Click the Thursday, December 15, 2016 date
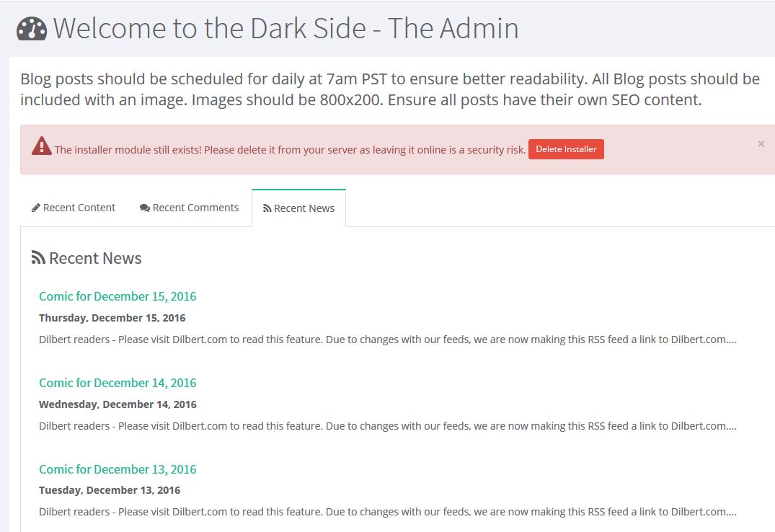 pos(112,318)
